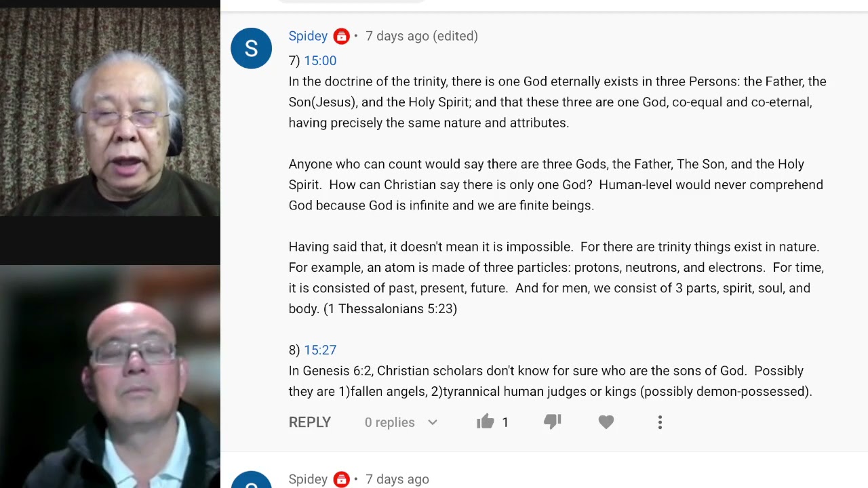Select the bottom video feed thumbnail
The height and width of the screenshot is (488, 868).
coord(110,376)
